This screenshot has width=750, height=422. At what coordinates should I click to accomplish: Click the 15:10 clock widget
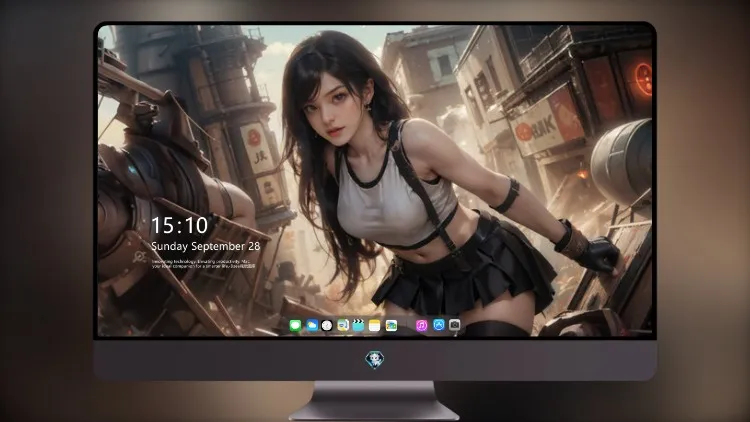click(x=179, y=225)
